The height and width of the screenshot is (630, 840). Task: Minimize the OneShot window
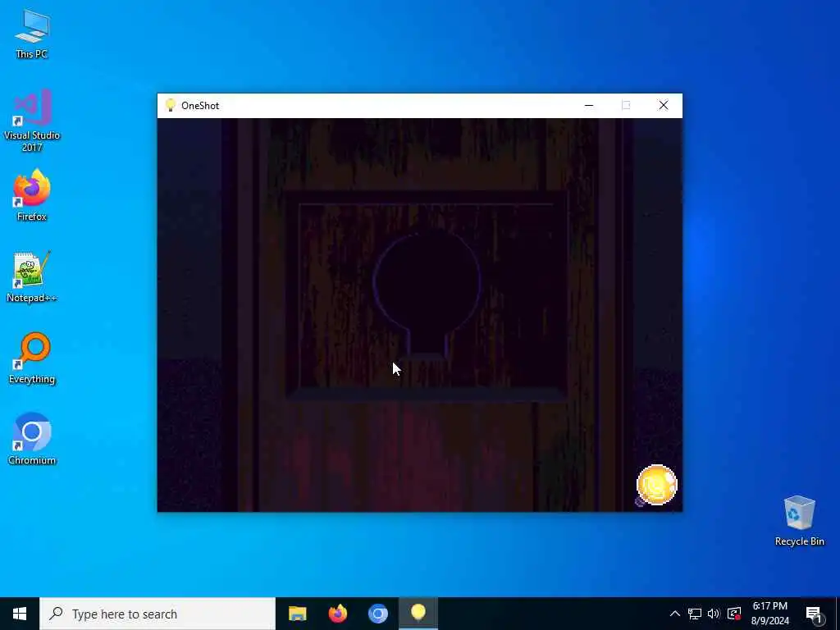589,106
